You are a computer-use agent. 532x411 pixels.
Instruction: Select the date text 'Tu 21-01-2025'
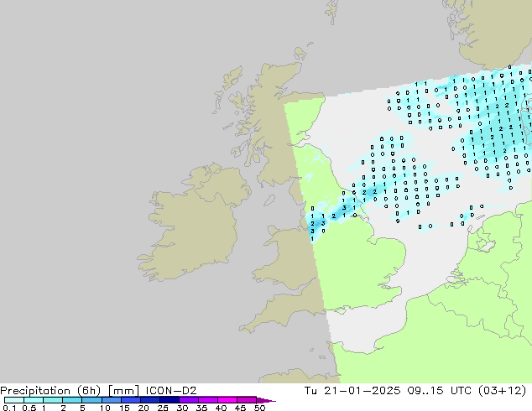[x=352, y=391]
